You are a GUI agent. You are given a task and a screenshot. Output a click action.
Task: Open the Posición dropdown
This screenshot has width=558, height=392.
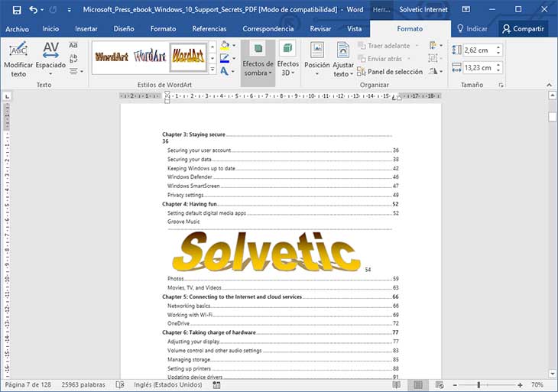pos(316,60)
